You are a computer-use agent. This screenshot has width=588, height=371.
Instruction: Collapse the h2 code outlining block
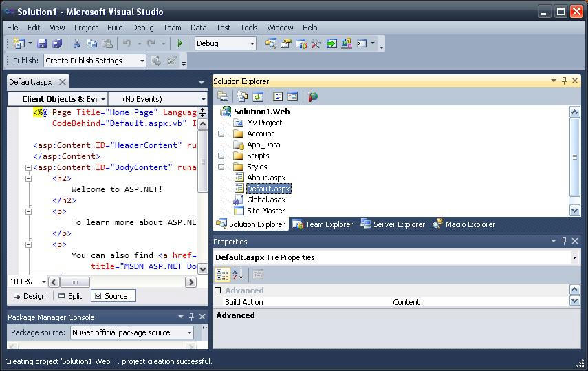point(28,178)
